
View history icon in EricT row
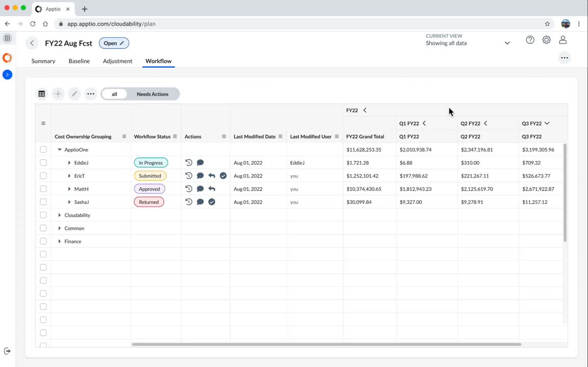(189, 176)
